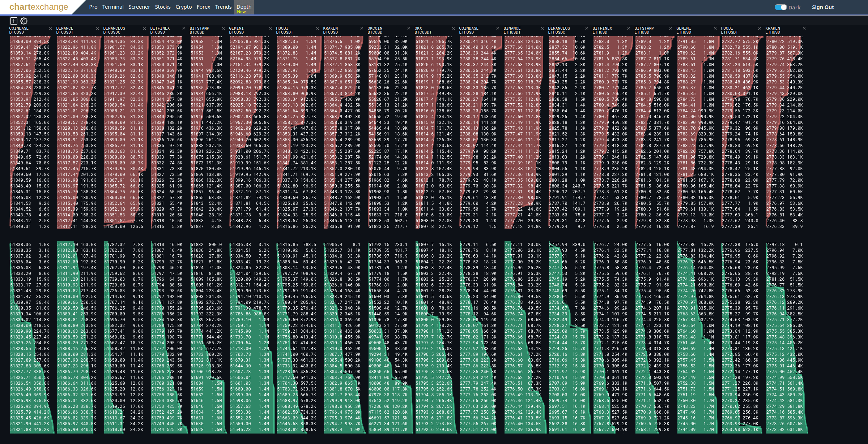Select the BINANCE BTCUSDT column header
Viewport: 868px width, 444px height.
point(65,30)
